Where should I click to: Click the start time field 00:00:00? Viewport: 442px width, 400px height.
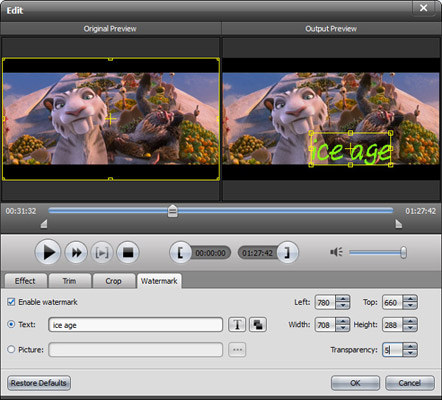[x=210, y=253]
